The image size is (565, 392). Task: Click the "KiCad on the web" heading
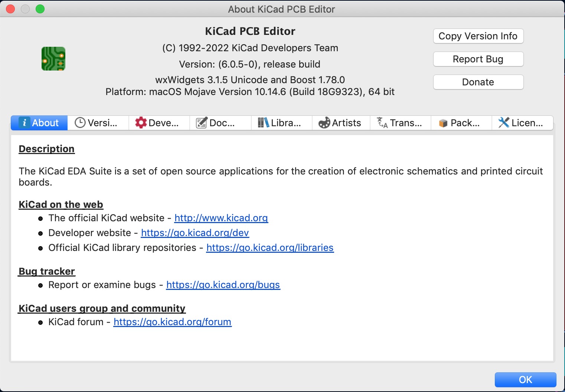(61, 205)
